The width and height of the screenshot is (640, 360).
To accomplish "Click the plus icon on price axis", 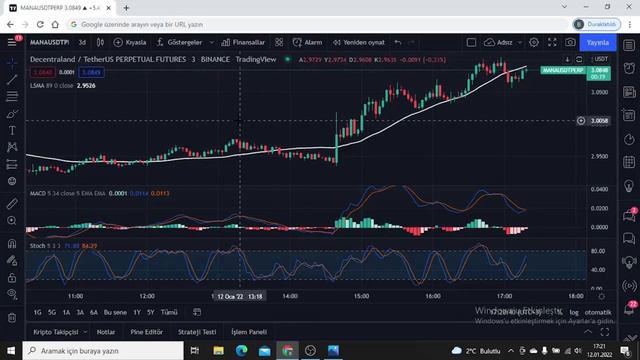I will tap(581, 121).
